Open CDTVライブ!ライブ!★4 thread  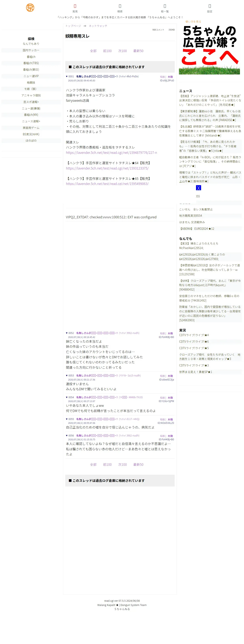pos(194,335)
